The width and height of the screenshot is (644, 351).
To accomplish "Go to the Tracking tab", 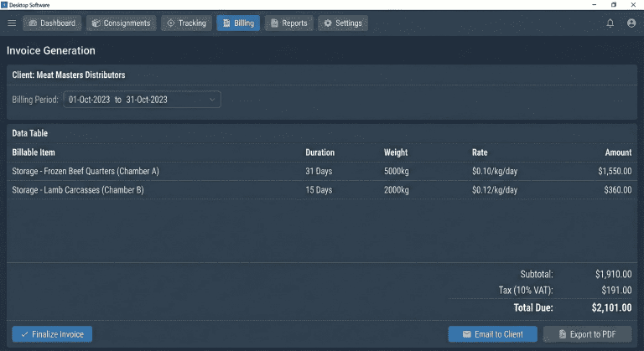I will click(186, 23).
